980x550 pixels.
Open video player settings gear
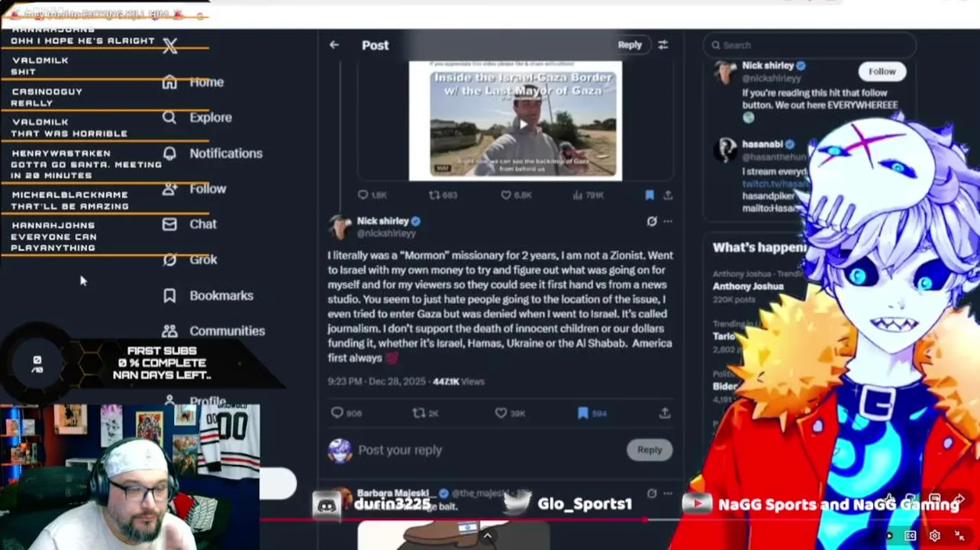point(934,536)
